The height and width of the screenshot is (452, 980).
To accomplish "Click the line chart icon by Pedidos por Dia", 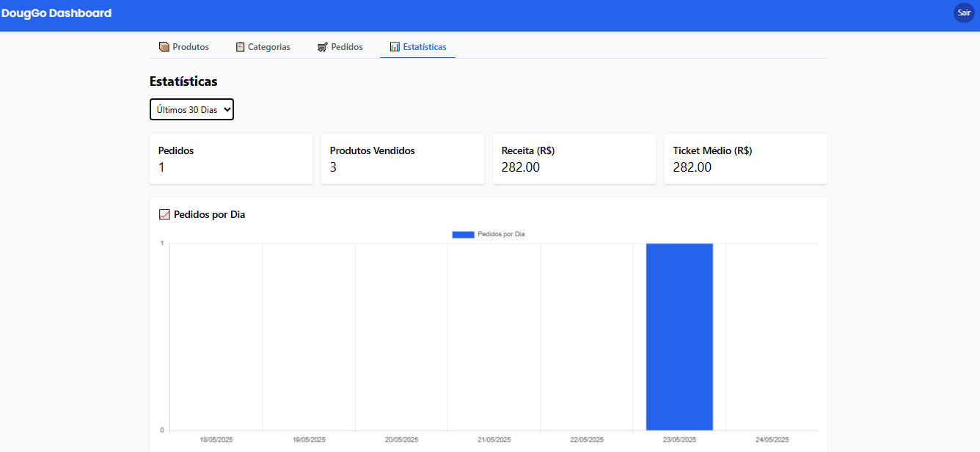I will pyautogui.click(x=164, y=215).
